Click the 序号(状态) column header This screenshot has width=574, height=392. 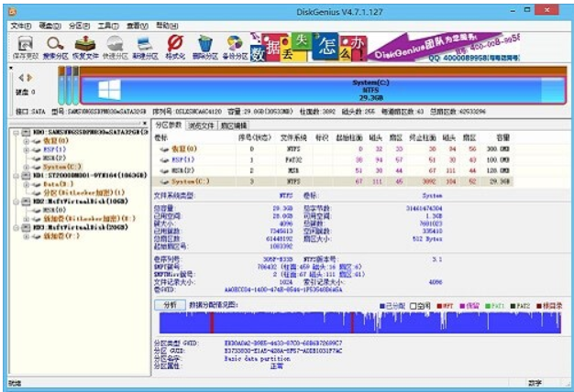click(x=255, y=138)
